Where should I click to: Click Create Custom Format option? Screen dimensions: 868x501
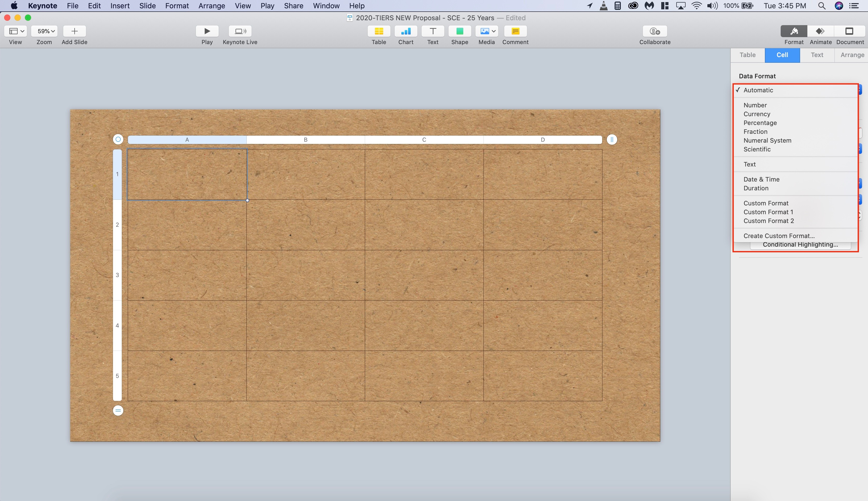(x=779, y=236)
